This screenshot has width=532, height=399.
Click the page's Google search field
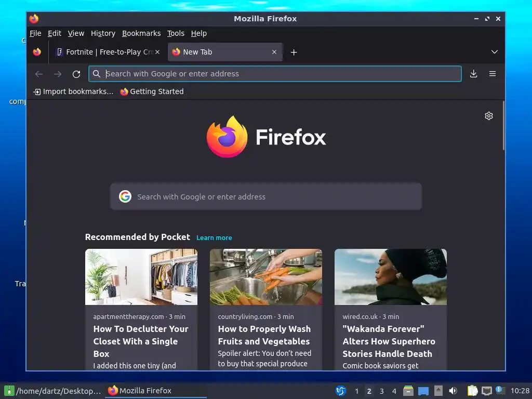(x=265, y=196)
